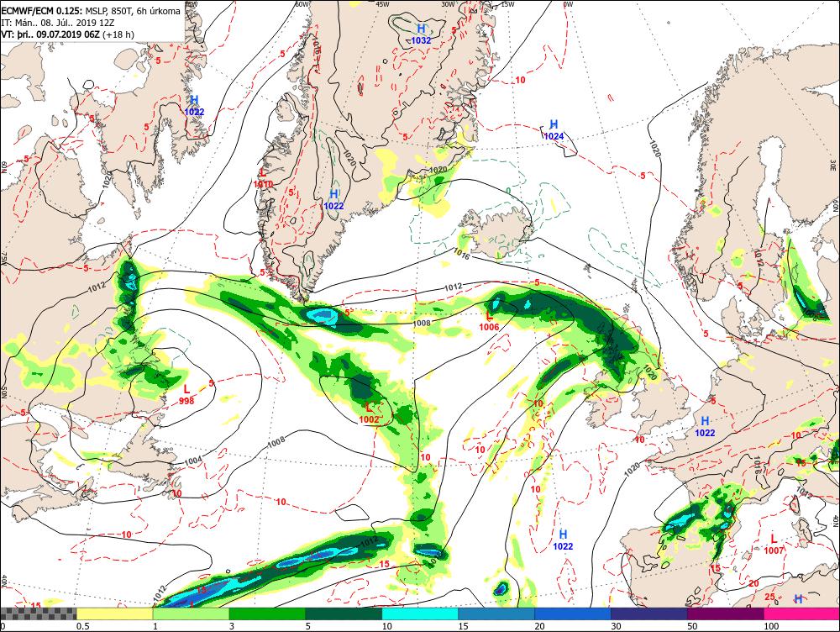Click the red '20' temperature label

pos(753,583)
